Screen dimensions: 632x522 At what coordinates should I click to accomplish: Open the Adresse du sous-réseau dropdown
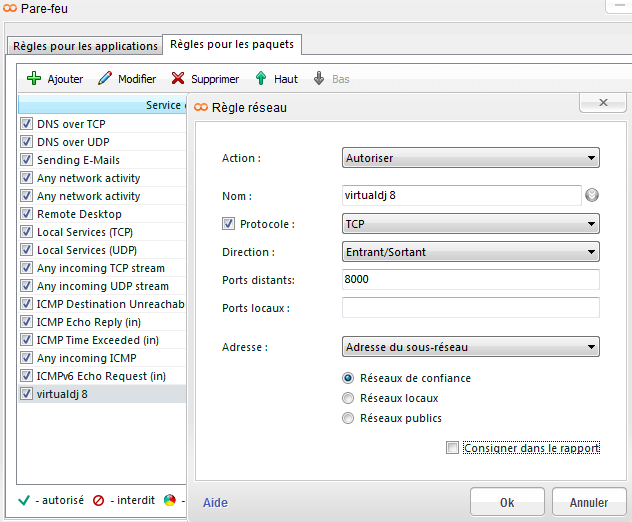coord(470,348)
